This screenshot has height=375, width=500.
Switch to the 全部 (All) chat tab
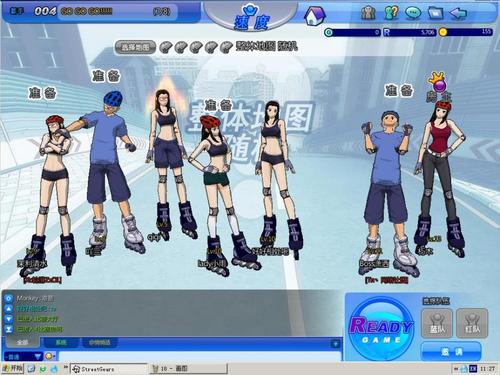(22, 342)
